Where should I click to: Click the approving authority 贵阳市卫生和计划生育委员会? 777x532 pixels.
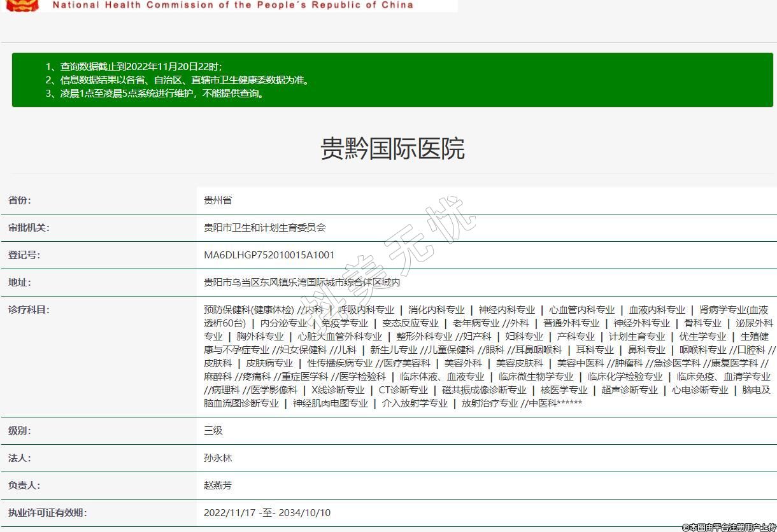[x=264, y=228]
